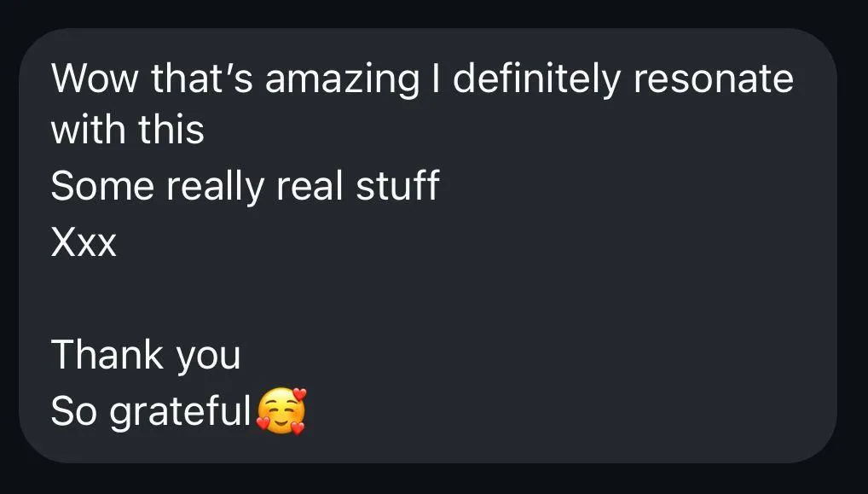Screen dimensions: 868x494
Task: Click the word "Thank" in the message
Action: click(107, 354)
